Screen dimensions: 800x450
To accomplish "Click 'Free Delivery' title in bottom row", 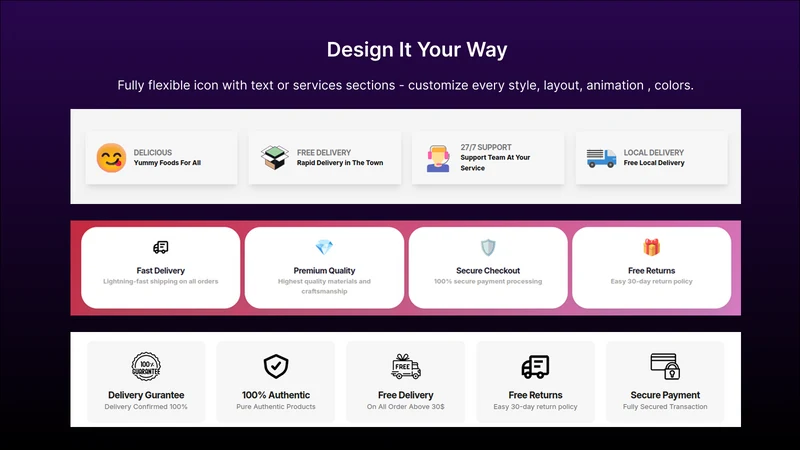I will pyautogui.click(x=406, y=395).
